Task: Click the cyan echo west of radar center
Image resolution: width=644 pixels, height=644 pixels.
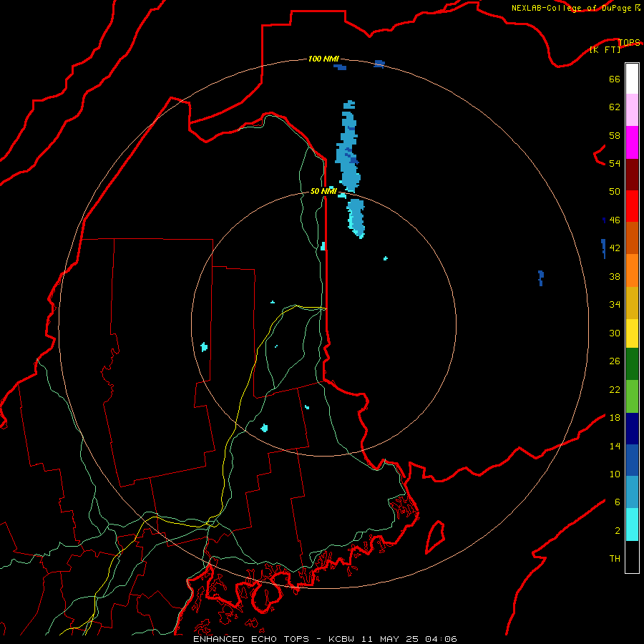Action: pos(204,347)
